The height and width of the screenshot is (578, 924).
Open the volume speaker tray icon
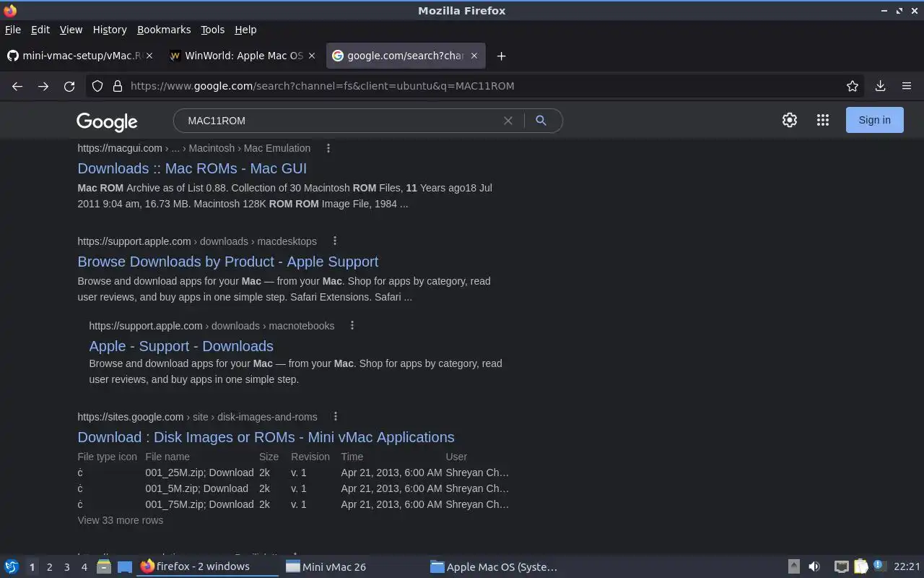pyautogui.click(x=814, y=566)
